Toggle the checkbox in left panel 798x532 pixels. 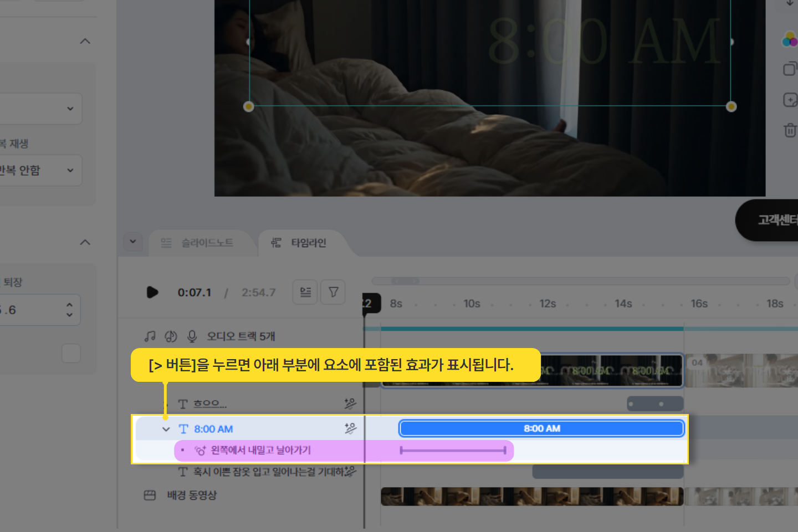point(71,353)
